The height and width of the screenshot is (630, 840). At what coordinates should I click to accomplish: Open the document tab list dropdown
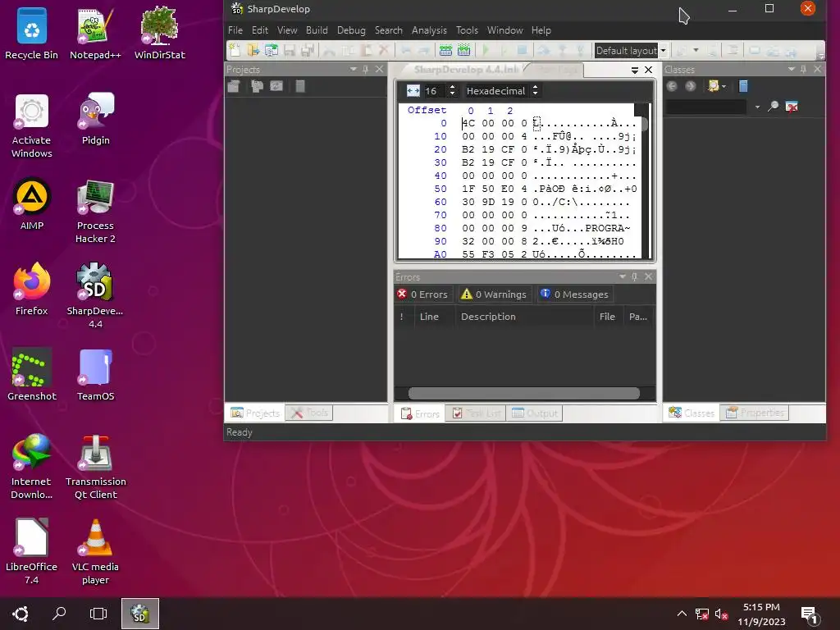coord(635,70)
